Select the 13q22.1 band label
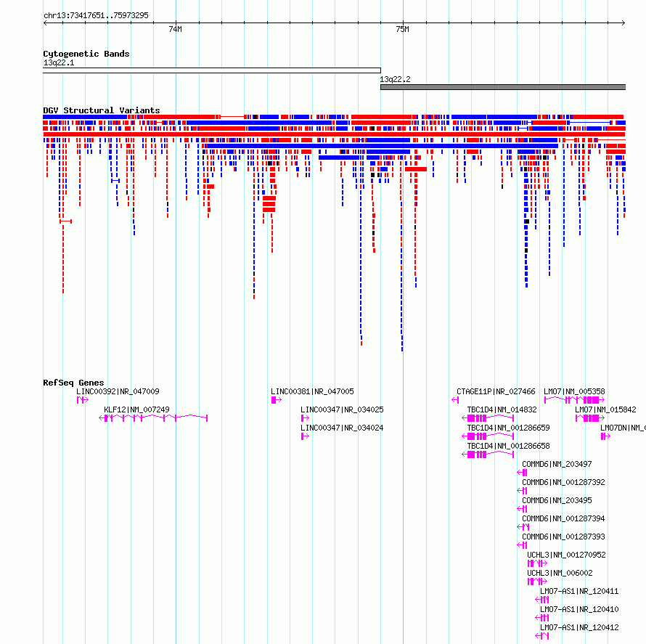This screenshot has width=646, height=644. 59,62
